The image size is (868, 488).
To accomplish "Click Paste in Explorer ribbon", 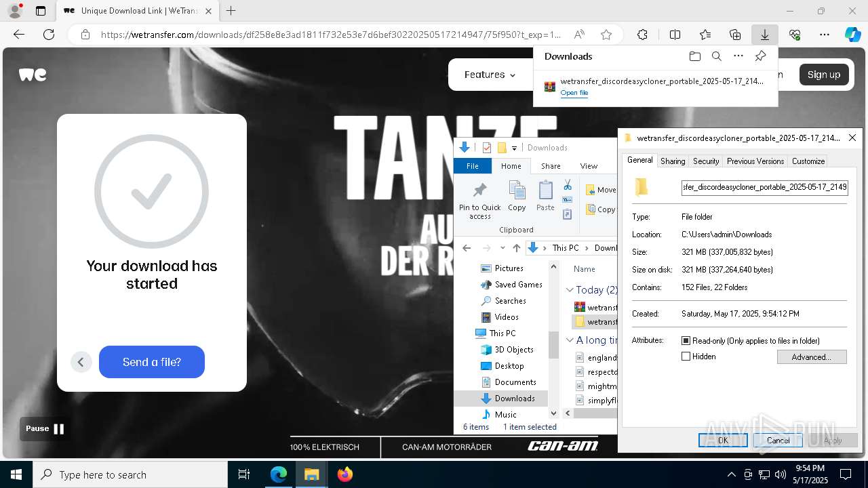I will pyautogui.click(x=545, y=197).
